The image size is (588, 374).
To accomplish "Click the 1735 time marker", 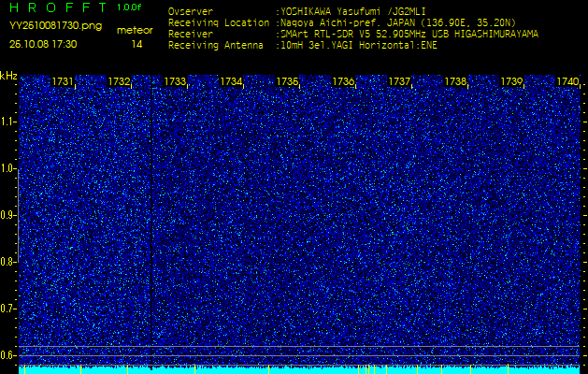I will coord(288,81).
